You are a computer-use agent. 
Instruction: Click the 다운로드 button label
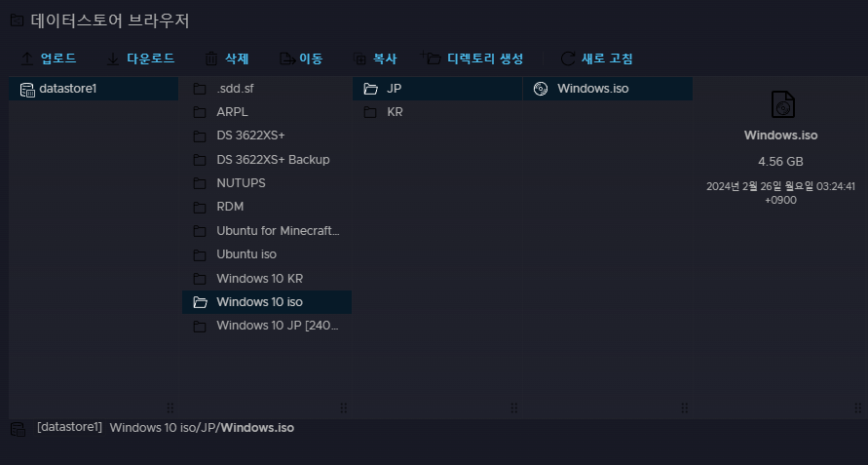pyautogui.click(x=150, y=59)
